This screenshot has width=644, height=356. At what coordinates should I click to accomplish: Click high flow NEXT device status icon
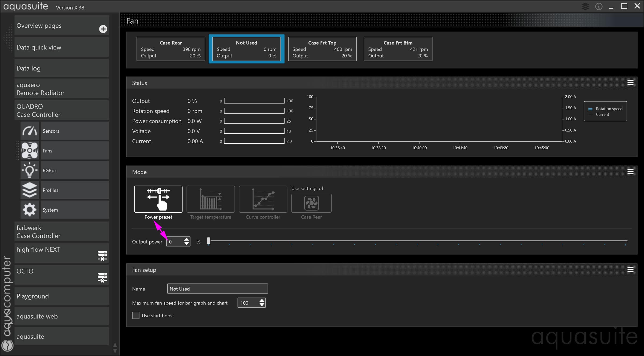tap(102, 256)
